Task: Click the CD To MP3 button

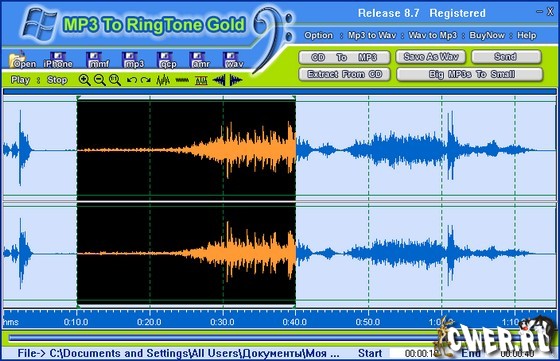Action: 344,57
